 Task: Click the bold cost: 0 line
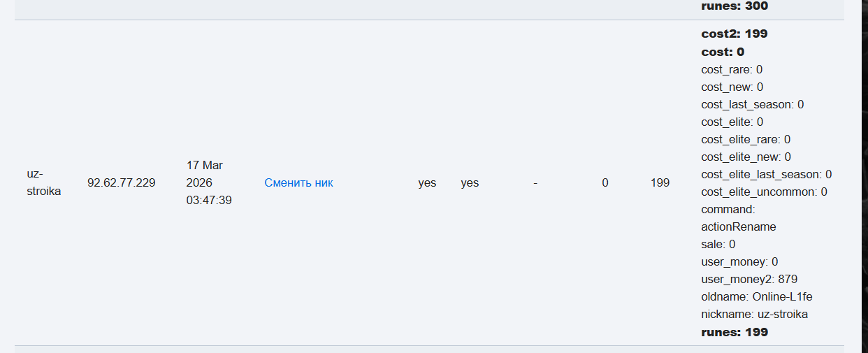click(723, 52)
